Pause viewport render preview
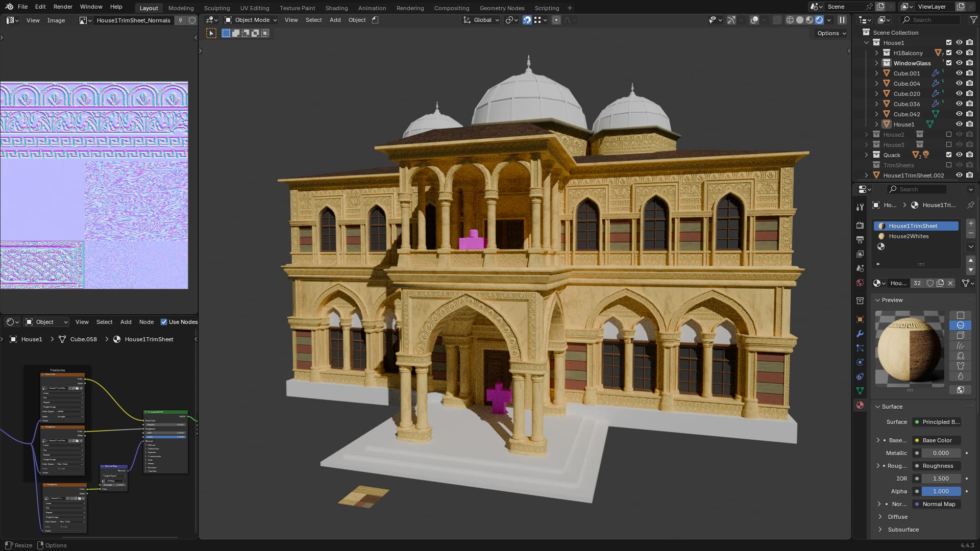 coord(842,20)
